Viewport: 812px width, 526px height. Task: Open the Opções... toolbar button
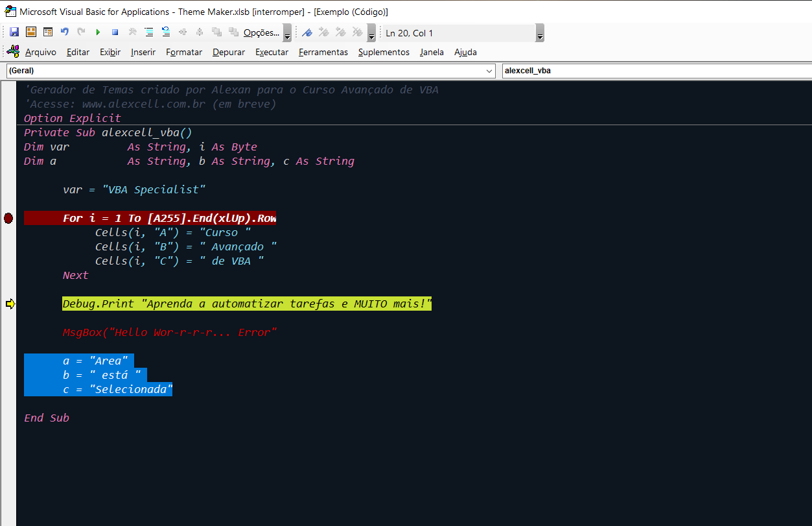pos(262,32)
